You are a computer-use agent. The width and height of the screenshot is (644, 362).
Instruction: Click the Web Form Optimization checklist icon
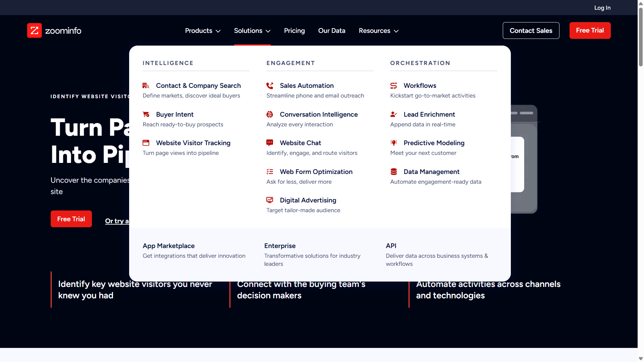(270, 172)
